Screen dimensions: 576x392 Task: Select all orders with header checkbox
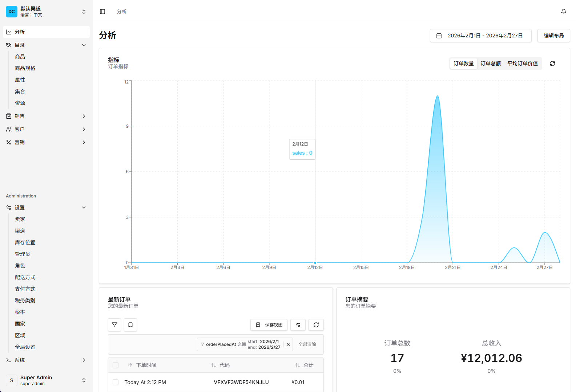pos(116,365)
